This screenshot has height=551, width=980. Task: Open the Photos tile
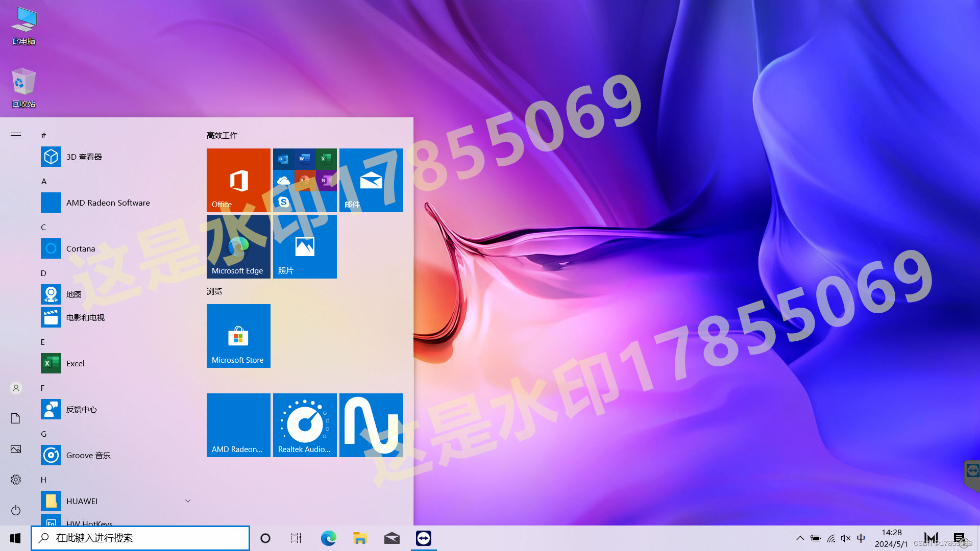tap(305, 246)
